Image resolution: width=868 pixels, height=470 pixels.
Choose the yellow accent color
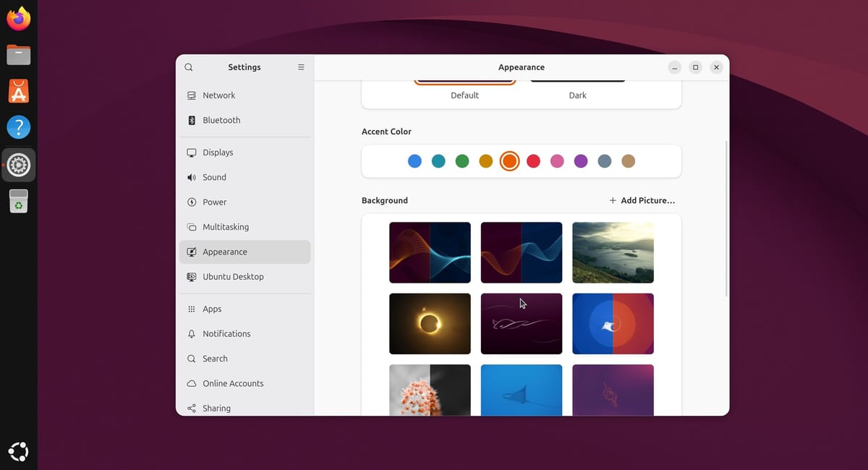coord(486,161)
